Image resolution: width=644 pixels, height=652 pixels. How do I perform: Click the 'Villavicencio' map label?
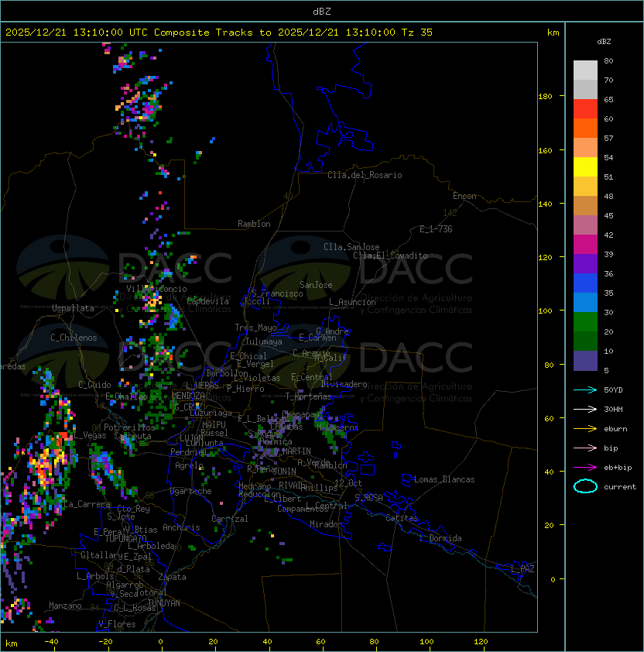(156, 289)
